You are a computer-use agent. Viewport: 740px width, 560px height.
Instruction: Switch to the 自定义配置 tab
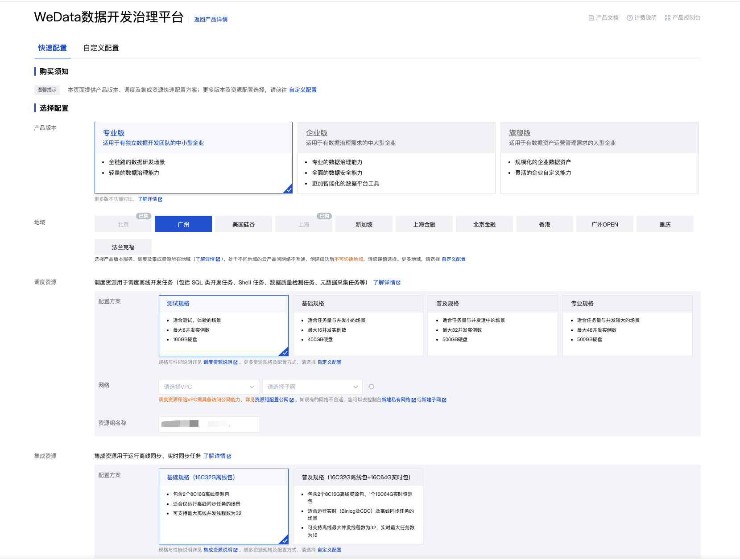click(101, 48)
